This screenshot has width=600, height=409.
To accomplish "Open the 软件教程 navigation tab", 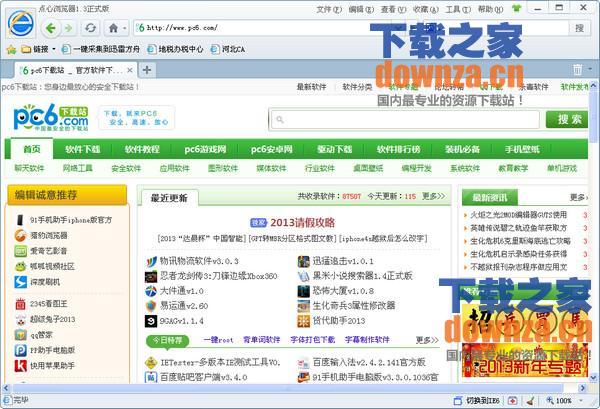I will tap(142, 149).
